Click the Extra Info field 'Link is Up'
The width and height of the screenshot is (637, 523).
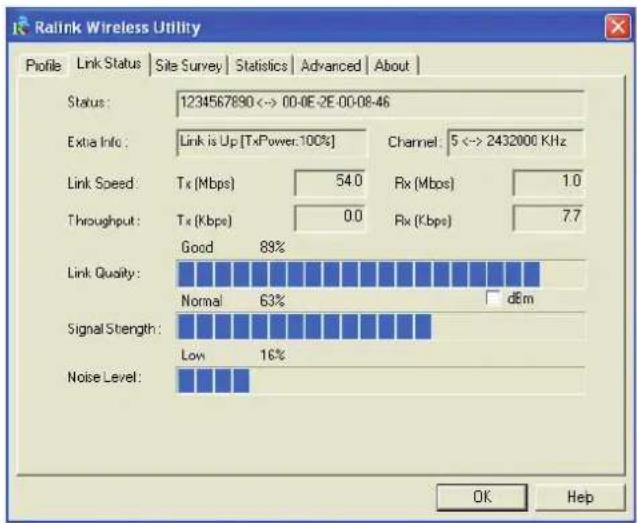272,142
